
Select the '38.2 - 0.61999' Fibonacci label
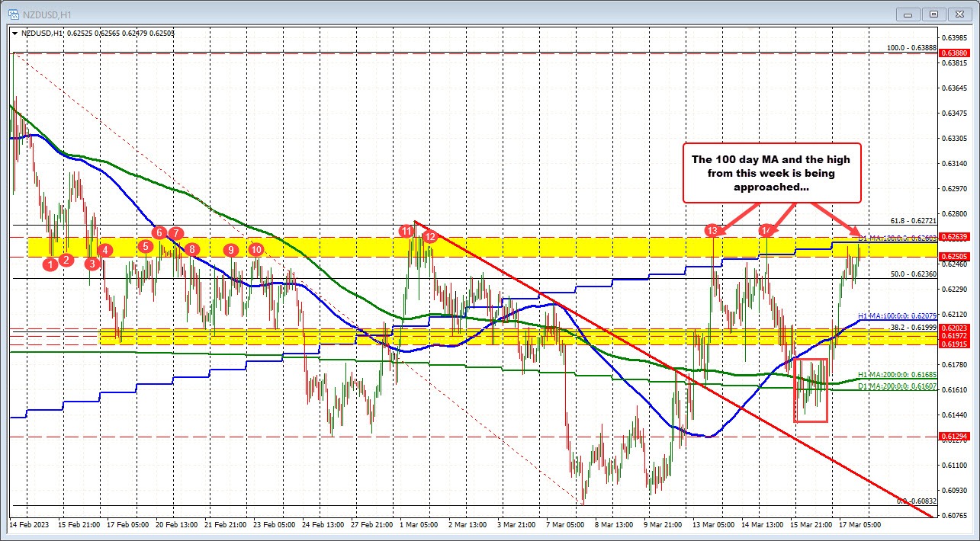point(913,326)
